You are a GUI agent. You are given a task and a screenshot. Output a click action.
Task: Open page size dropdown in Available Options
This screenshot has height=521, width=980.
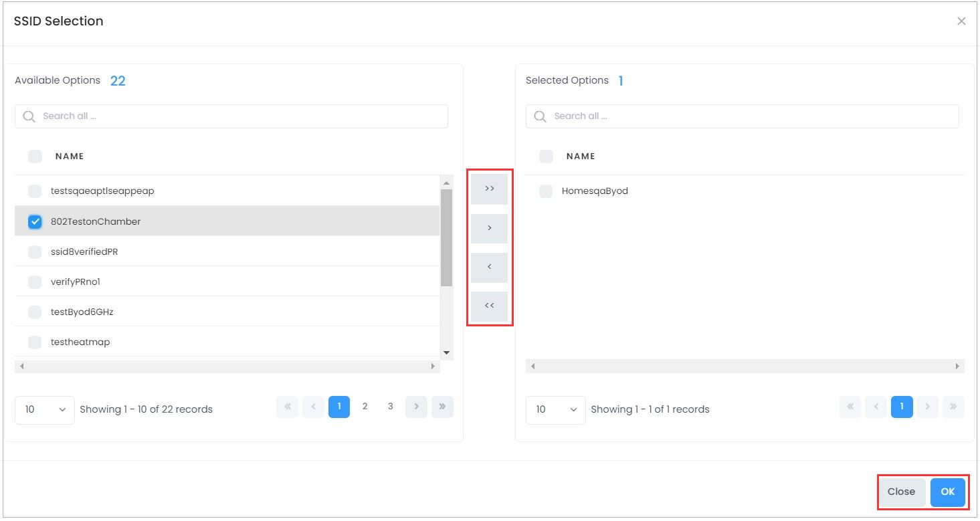(44, 409)
